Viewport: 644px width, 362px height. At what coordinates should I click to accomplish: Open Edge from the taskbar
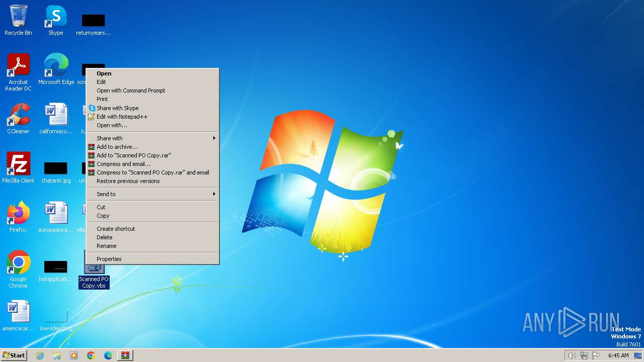(108, 355)
